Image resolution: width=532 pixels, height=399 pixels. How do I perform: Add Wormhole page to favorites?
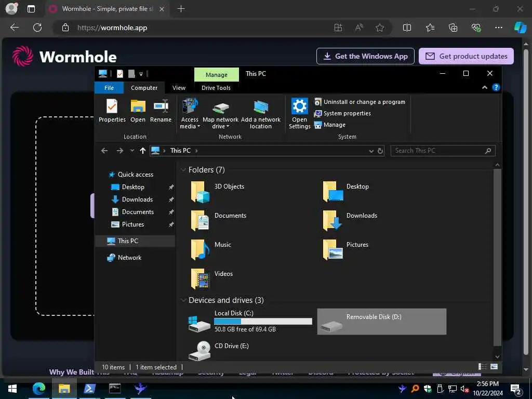(x=380, y=28)
